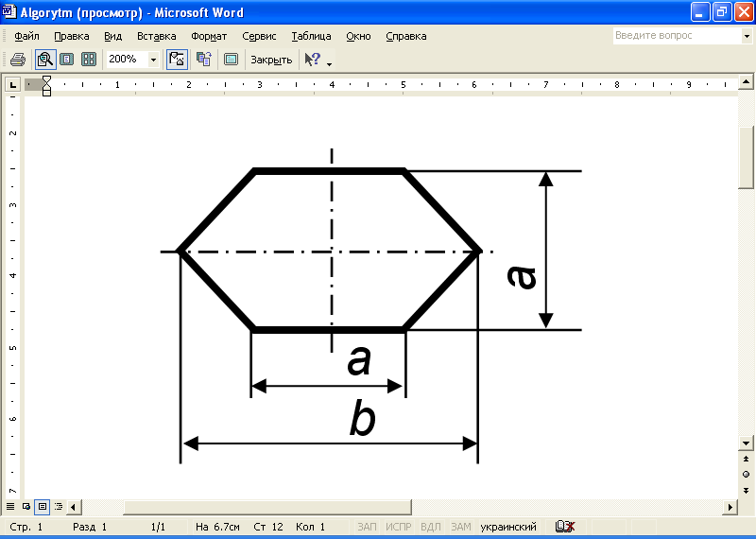Open the Справка menu
The width and height of the screenshot is (756, 539).
[x=406, y=36]
